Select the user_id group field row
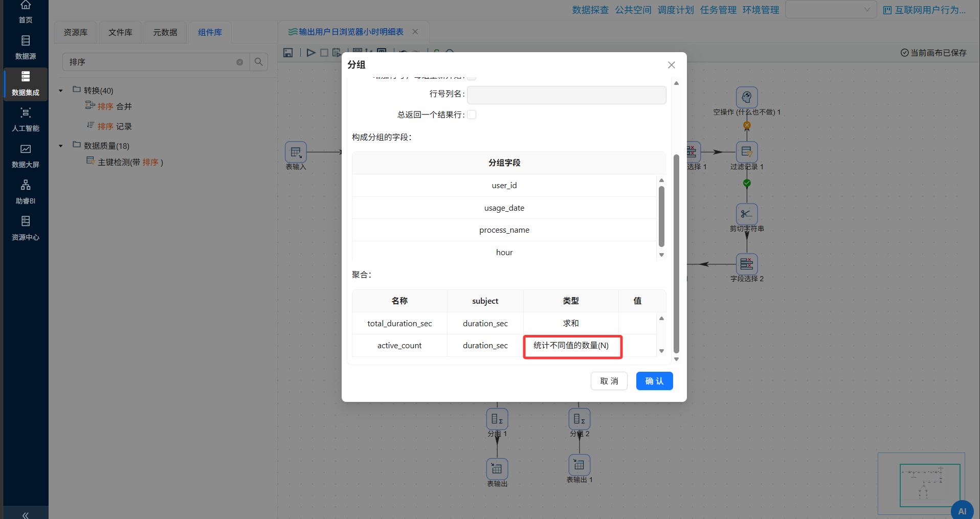The width and height of the screenshot is (980, 519). (x=504, y=185)
